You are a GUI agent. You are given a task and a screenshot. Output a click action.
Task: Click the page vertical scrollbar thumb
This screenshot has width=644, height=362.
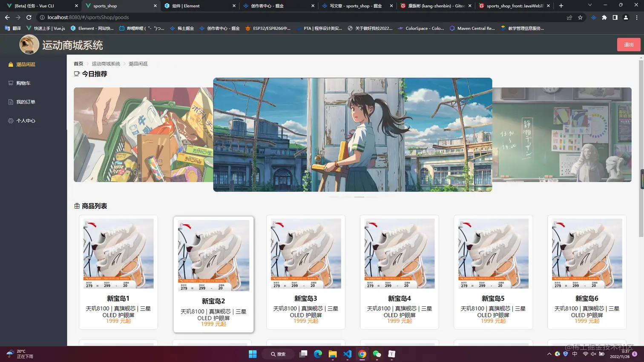click(x=641, y=149)
